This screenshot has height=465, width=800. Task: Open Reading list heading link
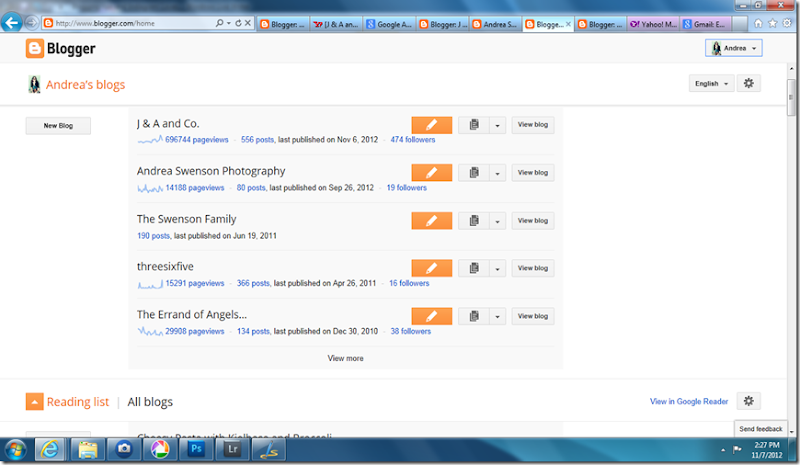pyautogui.click(x=78, y=402)
